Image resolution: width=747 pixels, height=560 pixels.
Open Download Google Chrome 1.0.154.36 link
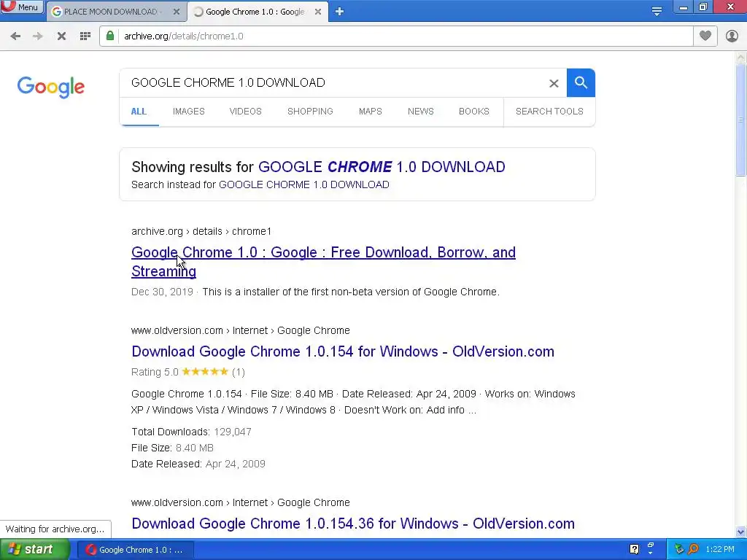coord(353,524)
